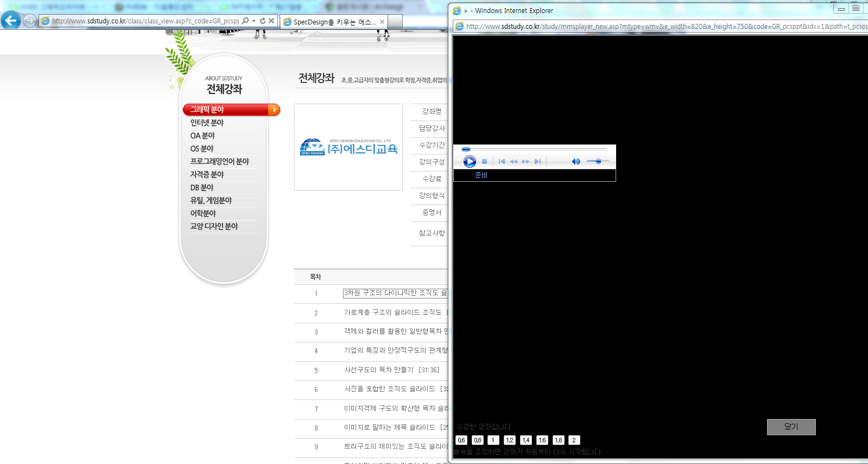868x464 pixels.
Task: Expand 그래픽 분야 category arrow
Action: point(274,110)
